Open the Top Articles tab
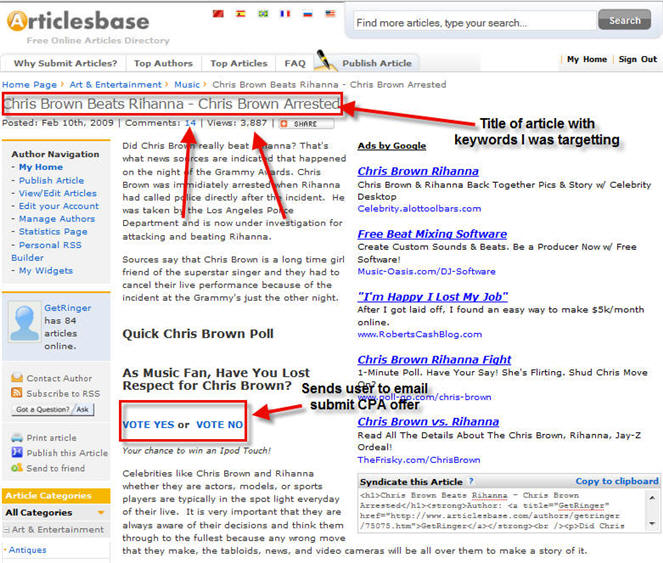 [x=239, y=63]
